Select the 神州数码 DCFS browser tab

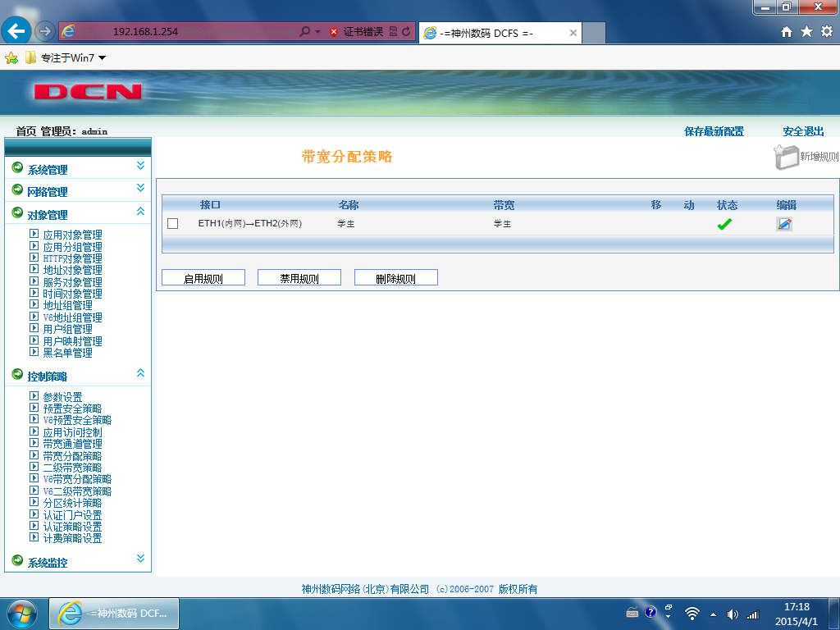pyautogui.click(x=500, y=33)
